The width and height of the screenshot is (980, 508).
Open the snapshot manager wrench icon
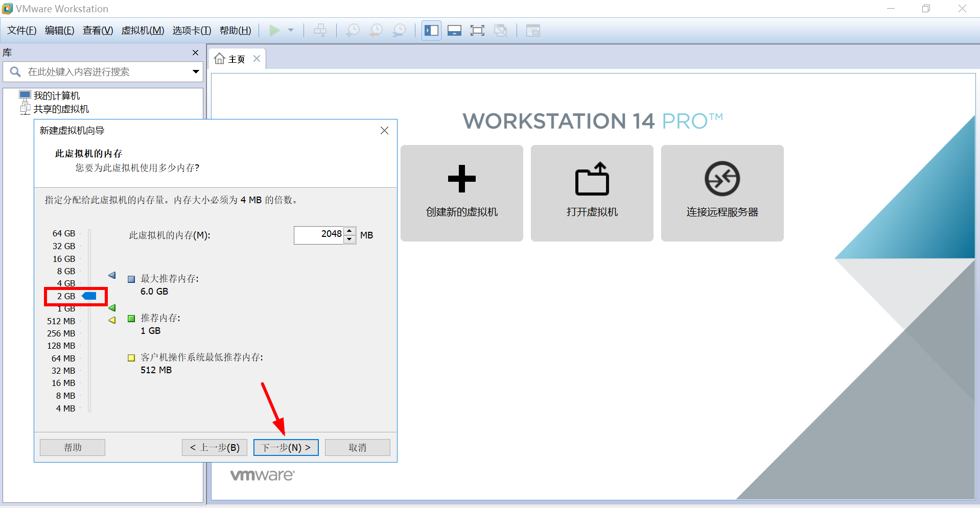coord(399,31)
